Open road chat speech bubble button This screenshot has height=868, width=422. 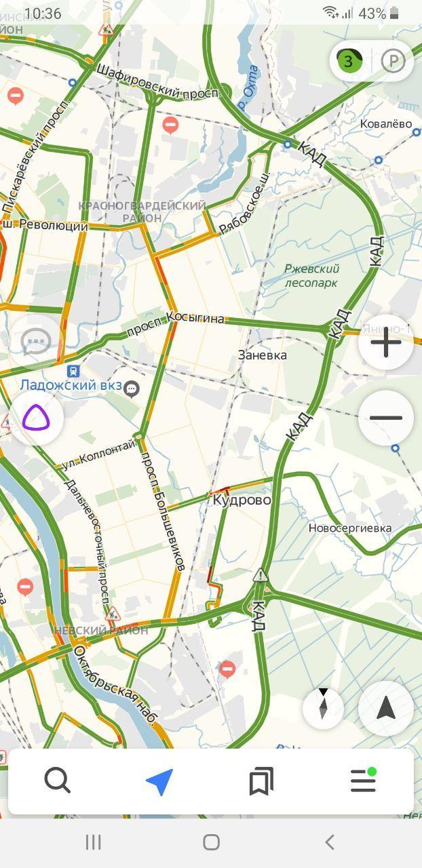pos(36,342)
